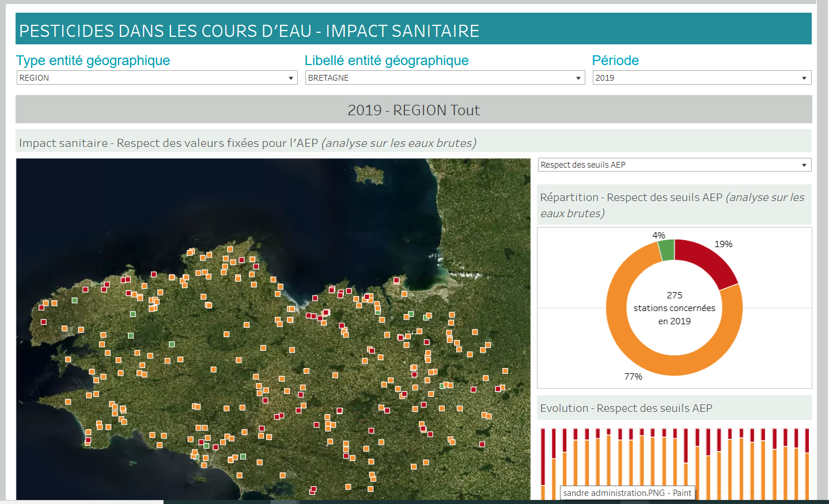The height and width of the screenshot is (504, 829).
Task: Click the small green 4% donut segment
Action: click(x=667, y=250)
